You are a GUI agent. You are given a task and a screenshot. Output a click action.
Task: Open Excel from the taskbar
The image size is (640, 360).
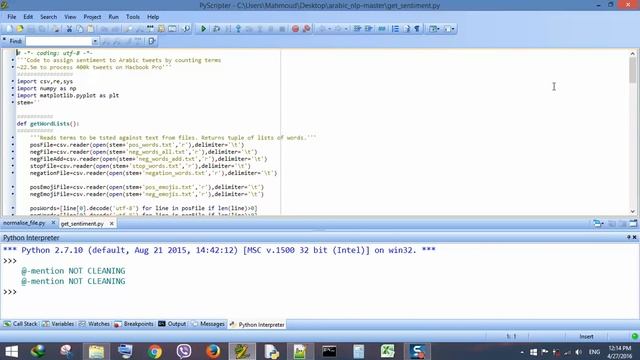pos(387,351)
